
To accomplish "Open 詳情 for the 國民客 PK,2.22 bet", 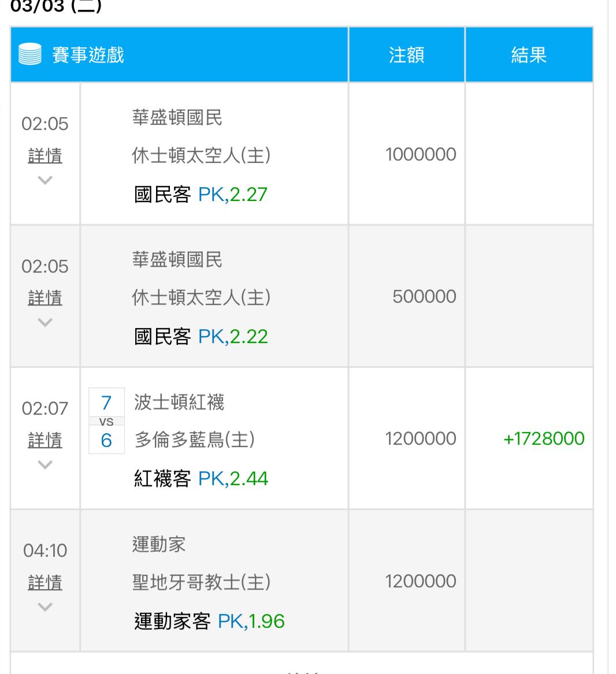I will click(45, 298).
